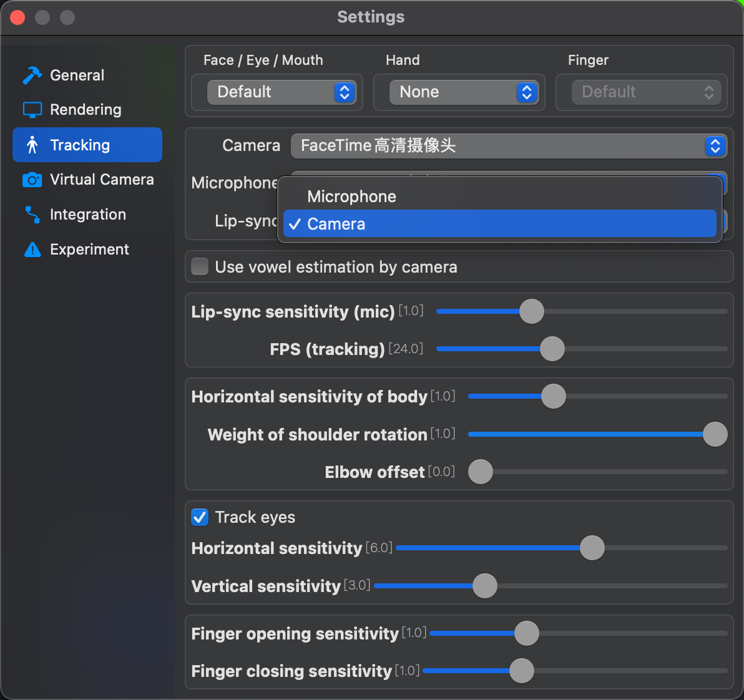The width and height of the screenshot is (744, 700).
Task: Click the Integration connector icon
Action: point(32,215)
